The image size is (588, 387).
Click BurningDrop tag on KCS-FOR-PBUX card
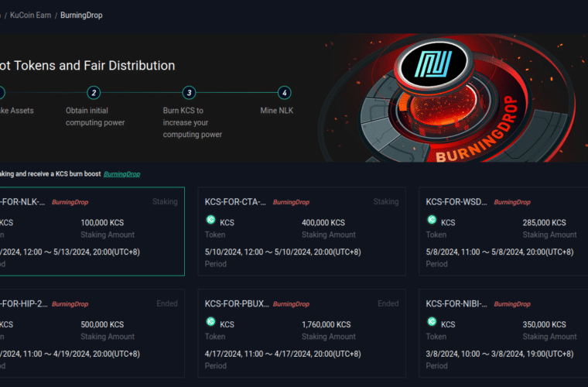click(291, 304)
